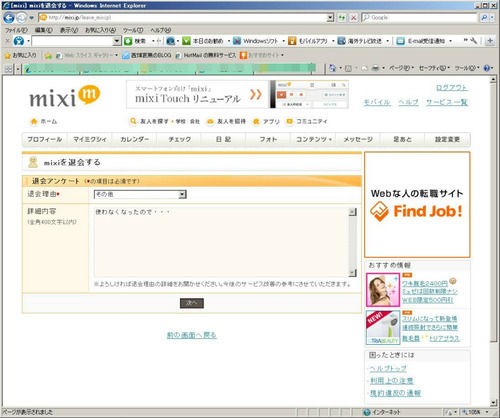Click the Google search input box
This screenshot has width=500, height=418.
coord(419,18)
